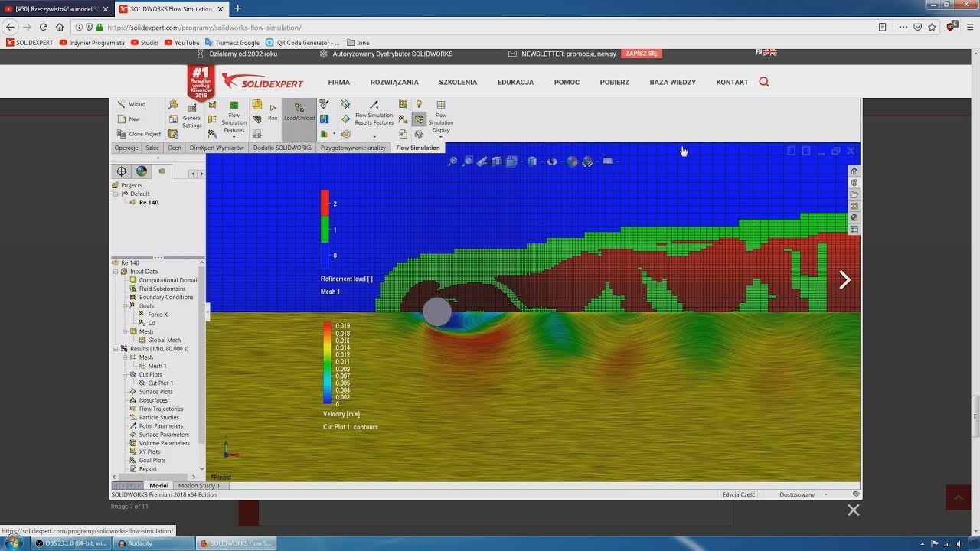Bookmark this page with the star icon
980x551 pixels.
pyautogui.click(x=932, y=27)
